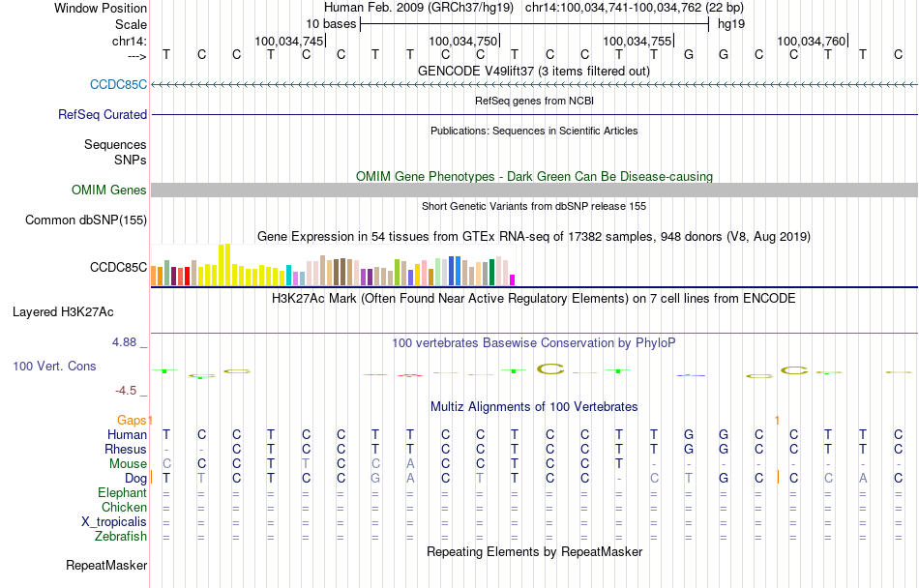Select the Chicken alignment row label
This screenshot has height=588, width=919.
[124, 507]
